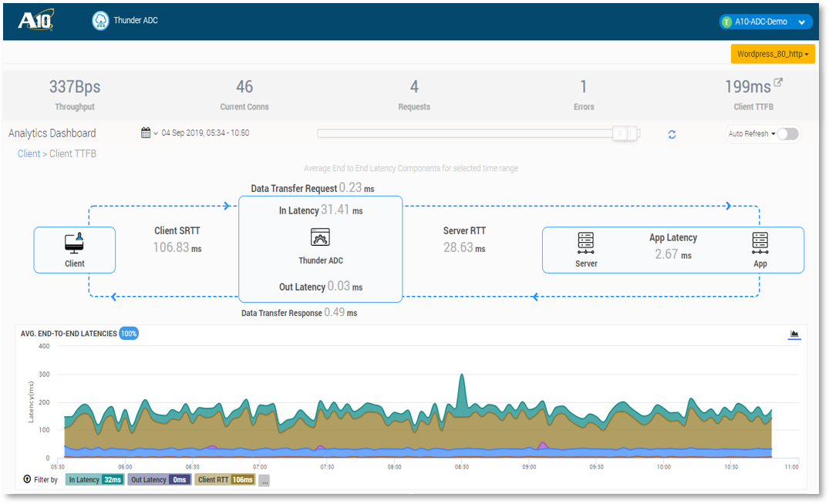829x504 pixels.
Task: Switch chart type using area-chart icon
Action: [794, 334]
